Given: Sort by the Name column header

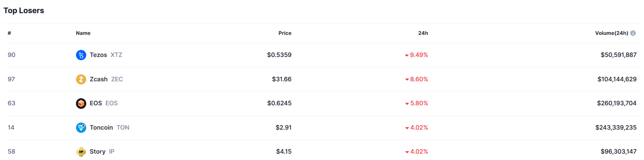Looking at the screenshot, I should click(83, 33).
